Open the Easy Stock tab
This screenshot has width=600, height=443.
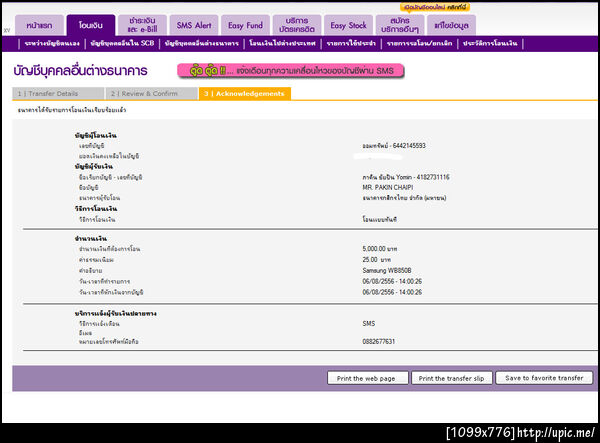tap(348, 25)
